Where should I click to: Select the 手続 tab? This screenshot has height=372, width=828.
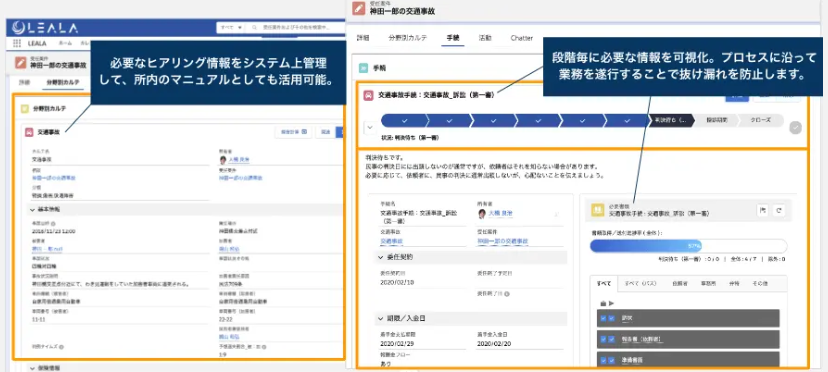tap(453, 38)
